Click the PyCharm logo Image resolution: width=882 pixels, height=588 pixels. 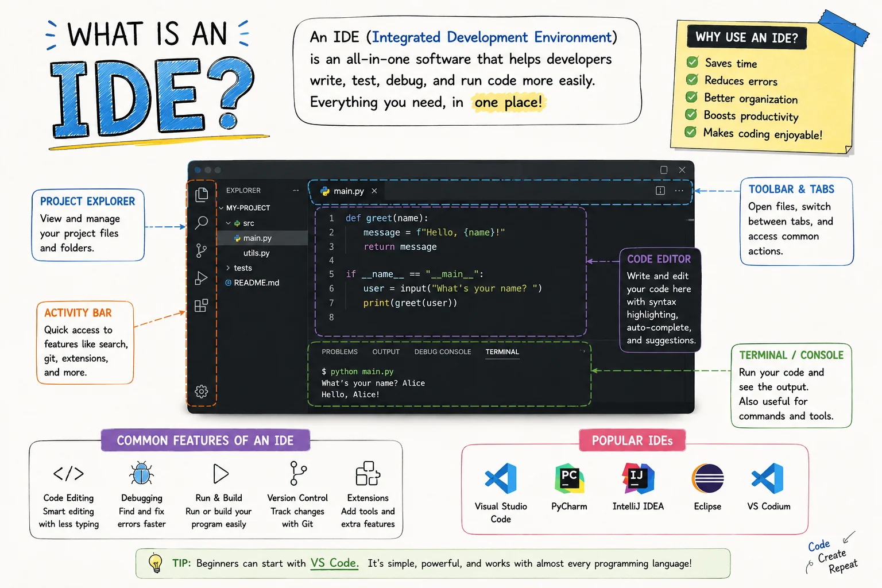pyautogui.click(x=569, y=478)
